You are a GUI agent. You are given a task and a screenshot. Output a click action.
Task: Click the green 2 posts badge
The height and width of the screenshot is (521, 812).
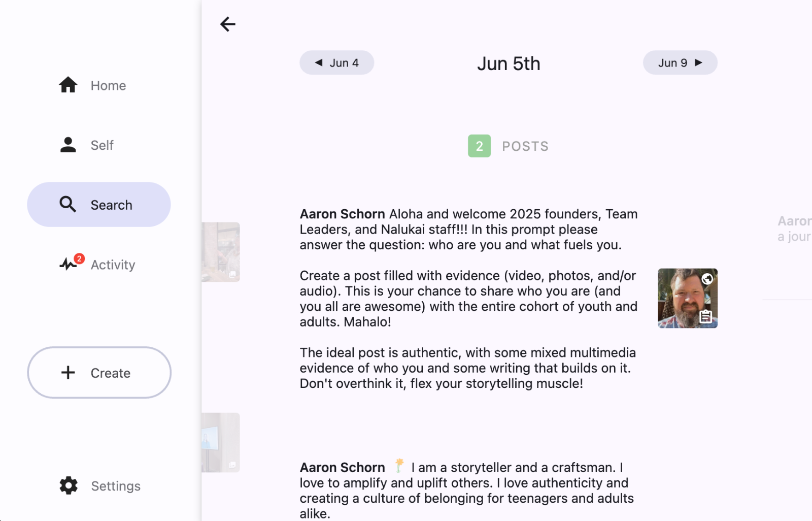(479, 146)
